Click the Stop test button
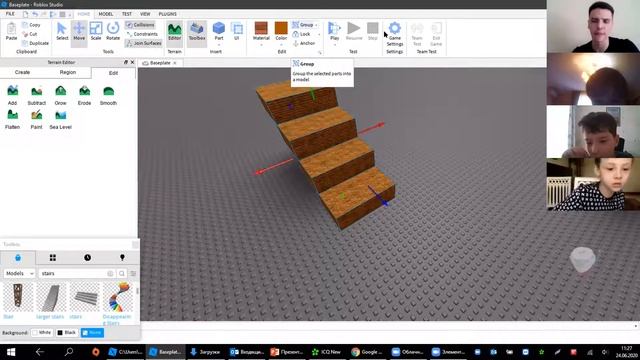Screen dimensions: 640x360 tap(373, 32)
